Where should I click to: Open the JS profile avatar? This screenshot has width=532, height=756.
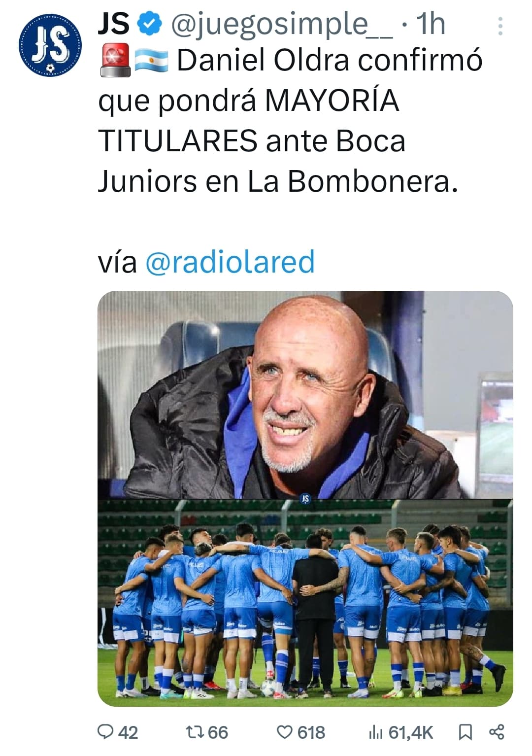(x=51, y=45)
